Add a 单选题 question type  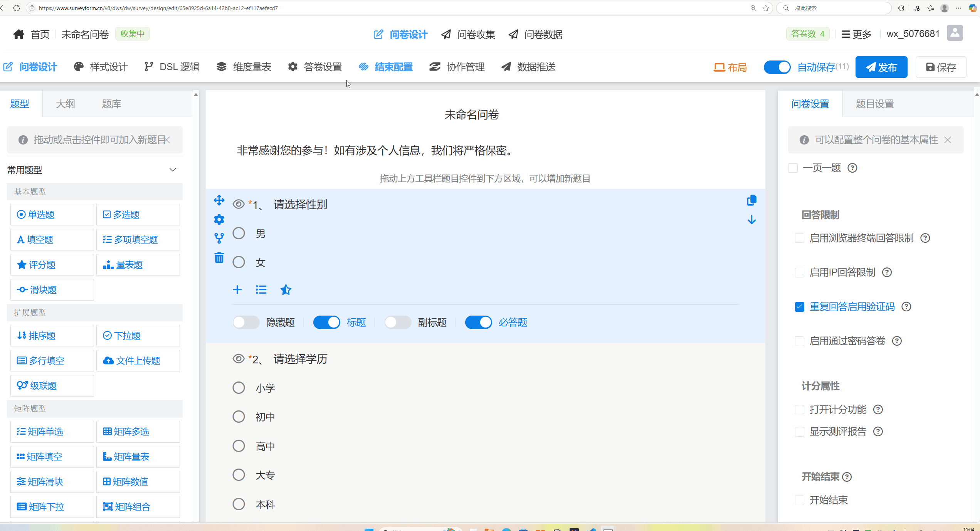click(x=52, y=215)
